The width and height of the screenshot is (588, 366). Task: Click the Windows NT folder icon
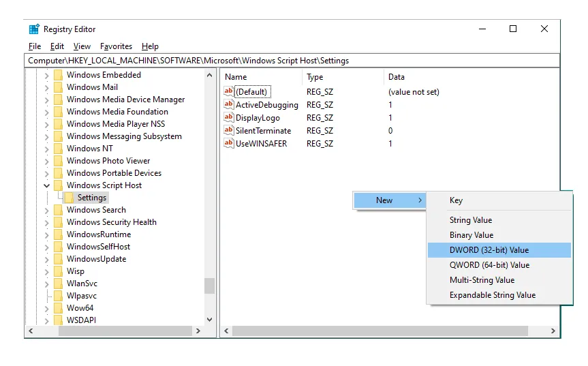[58, 149]
